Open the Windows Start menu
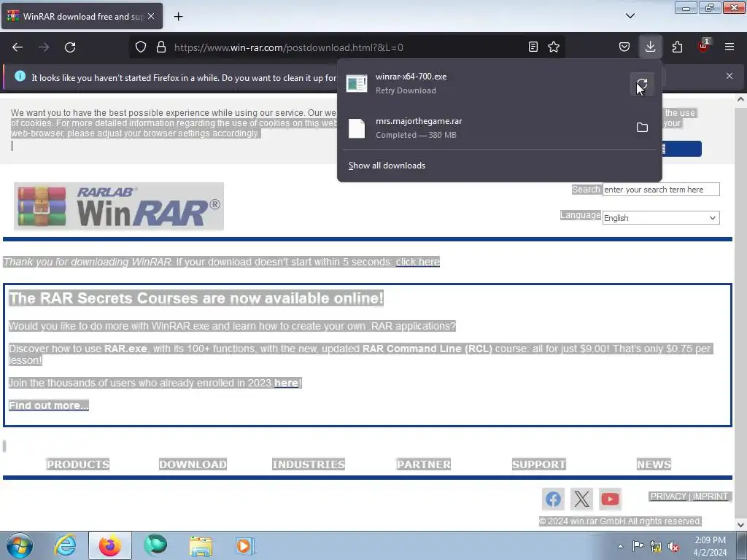Viewport: 747px width, 560px height. (20, 545)
